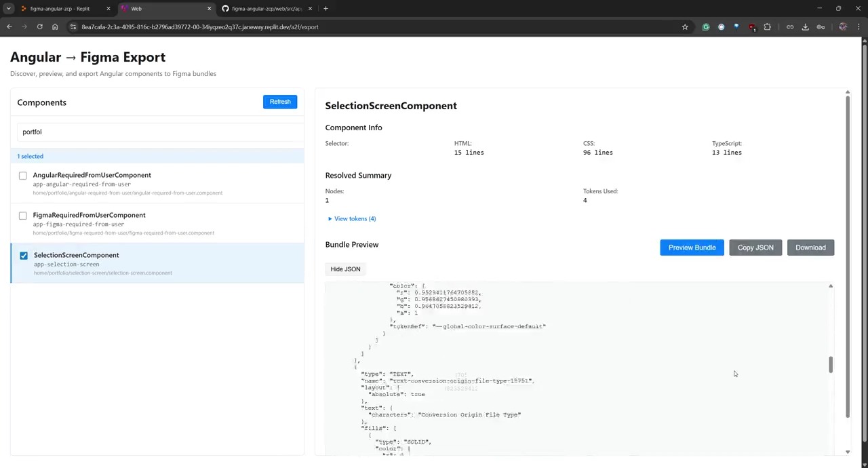Click the 'Conversion Origin File Type' JSON string
The height and width of the screenshot is (468, 868).
[x=470, y=414]
